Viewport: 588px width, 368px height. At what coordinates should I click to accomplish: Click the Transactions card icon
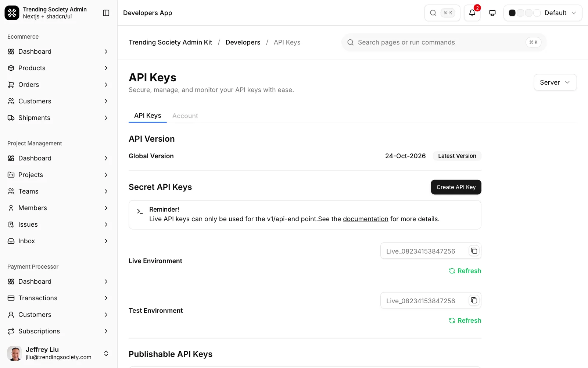click(x=11, y=298)
